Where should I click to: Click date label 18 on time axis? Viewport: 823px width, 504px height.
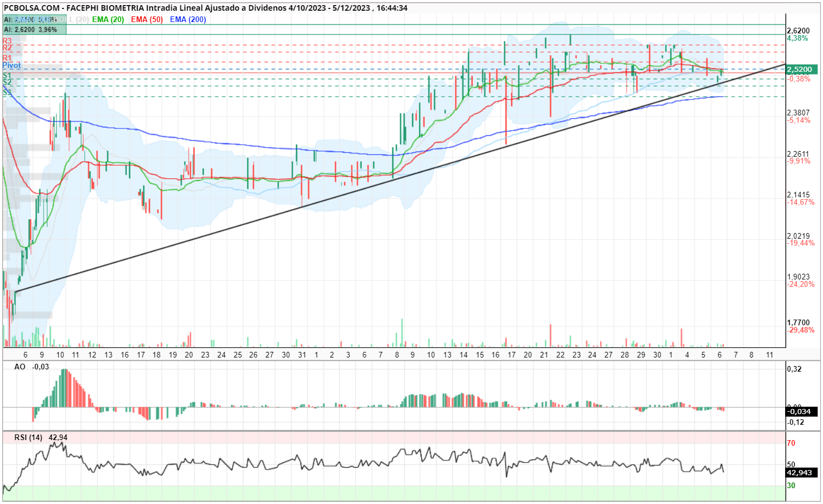tap(156, 355)
